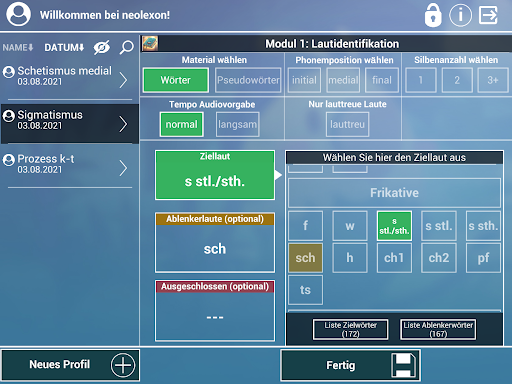The image size is (512, 384).
Task: Click the Neues Profil button
Action: click(70, 365)
